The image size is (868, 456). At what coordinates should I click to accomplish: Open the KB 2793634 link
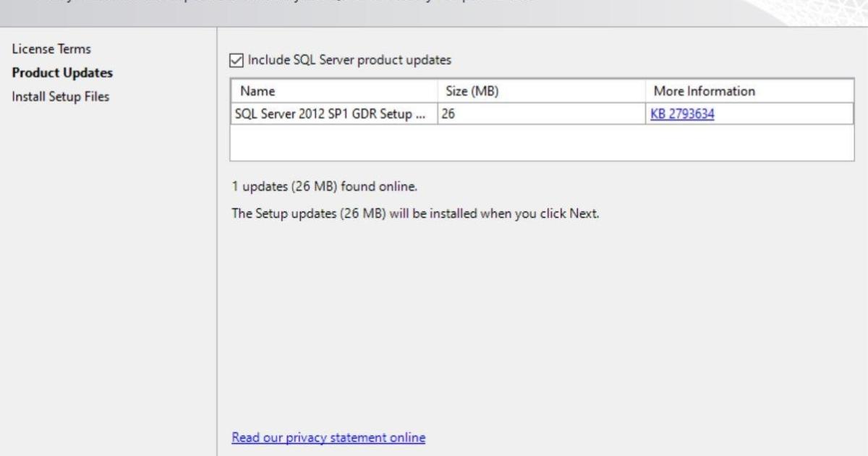point(682,114)
